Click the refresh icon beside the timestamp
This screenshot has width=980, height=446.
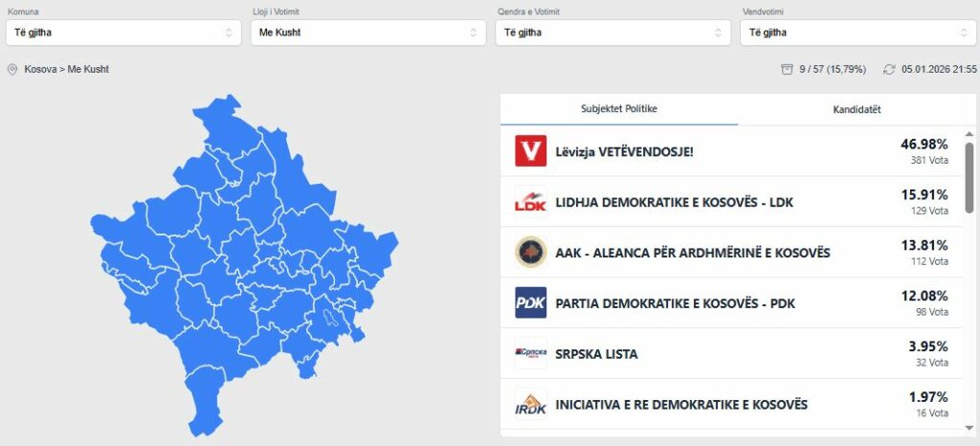(889, 70)
